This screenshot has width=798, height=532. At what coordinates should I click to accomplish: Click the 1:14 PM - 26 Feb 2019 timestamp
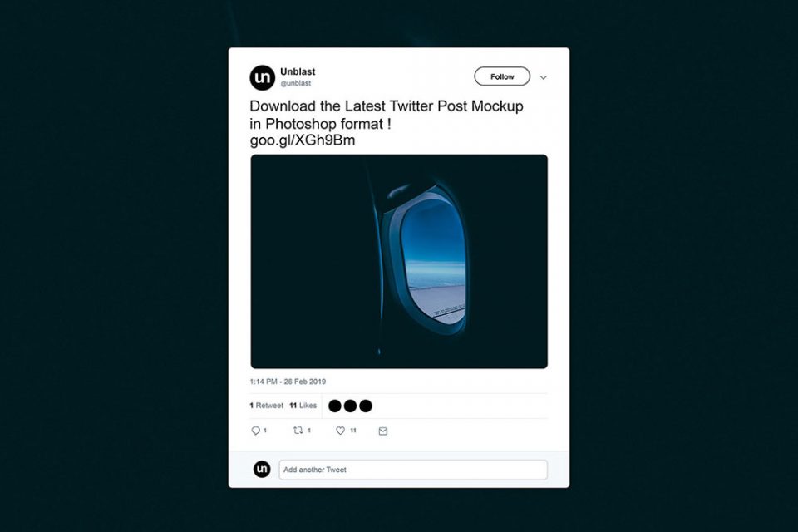point(288,382)
